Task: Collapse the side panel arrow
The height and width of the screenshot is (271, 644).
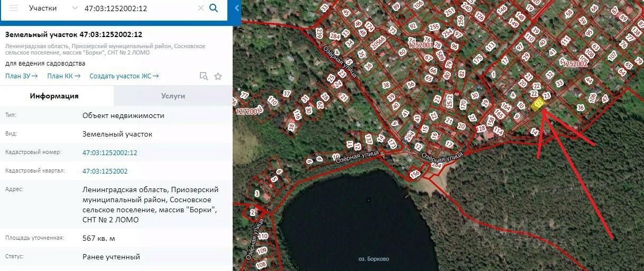Action: (x=237, y=8)
